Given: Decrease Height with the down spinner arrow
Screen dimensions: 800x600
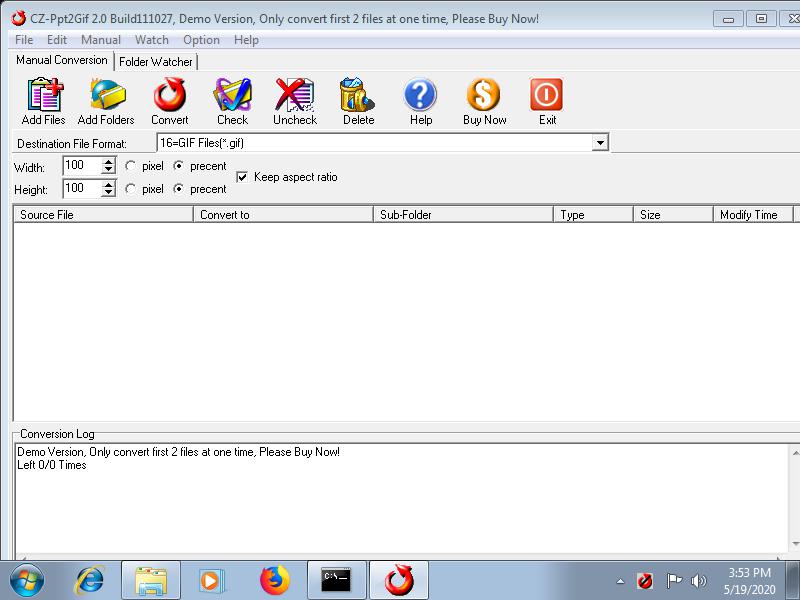Looking at the screenshot, I should click(108, 193).
